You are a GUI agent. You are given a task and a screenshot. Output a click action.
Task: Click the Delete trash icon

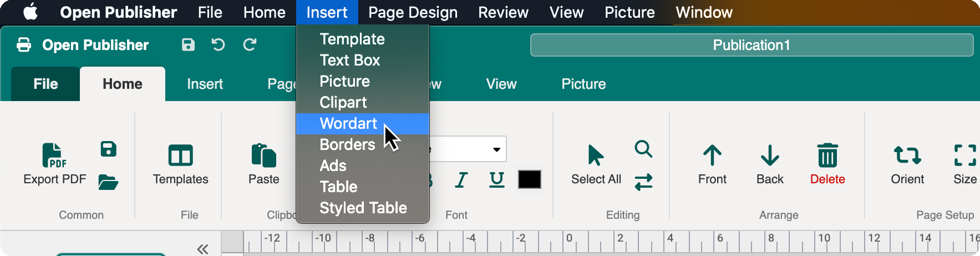[x=827, y=155]
